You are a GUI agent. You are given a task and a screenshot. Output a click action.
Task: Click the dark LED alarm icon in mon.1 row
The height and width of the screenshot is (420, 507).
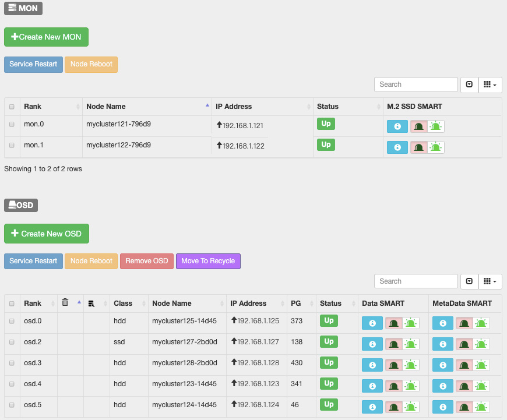[x=420, y=147]
